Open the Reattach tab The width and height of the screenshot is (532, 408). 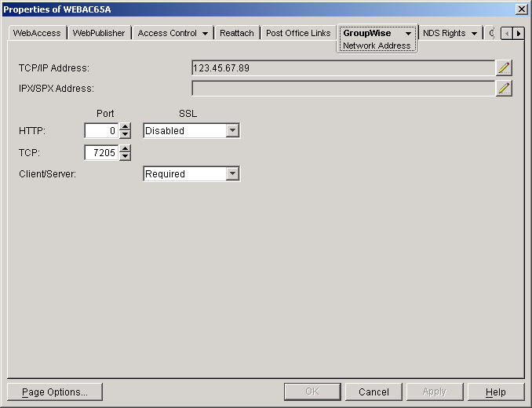237,33
